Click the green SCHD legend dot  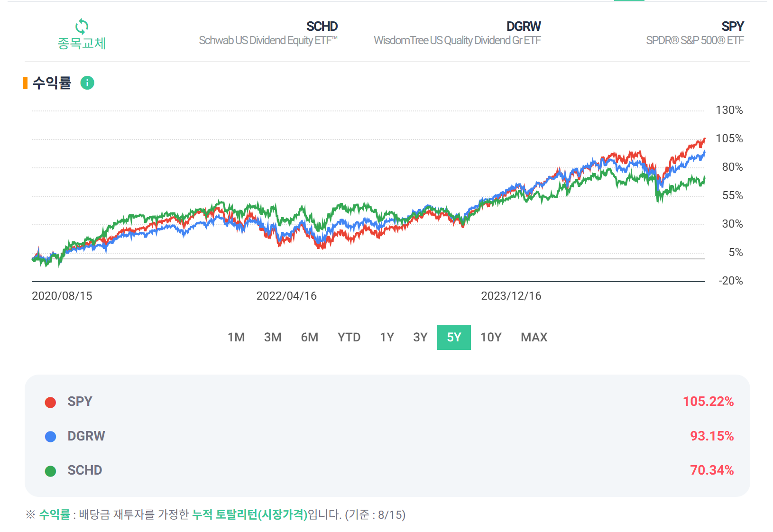(x=50, y=471)
